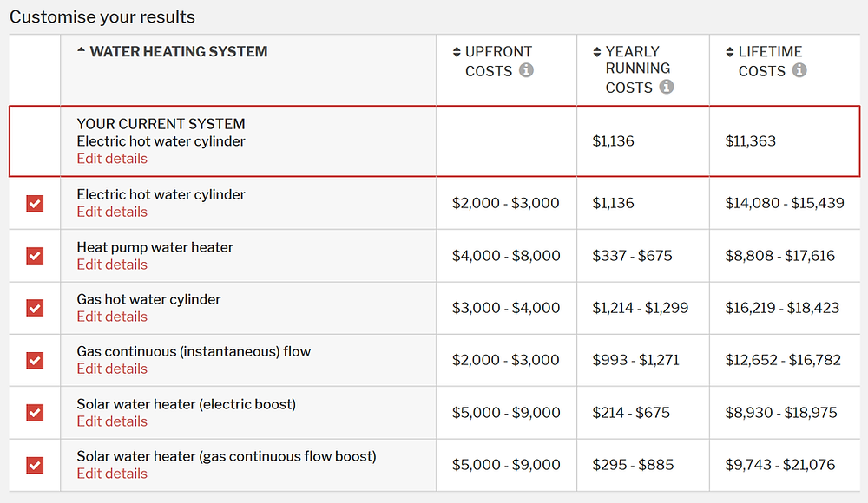Click the Yearly Running Costs sort arrows
This screenshot has width=868, height=503.
[x=596, y=52]
